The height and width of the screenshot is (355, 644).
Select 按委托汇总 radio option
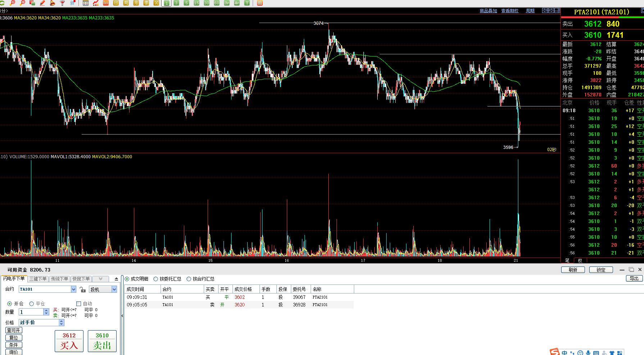point(156,279)
